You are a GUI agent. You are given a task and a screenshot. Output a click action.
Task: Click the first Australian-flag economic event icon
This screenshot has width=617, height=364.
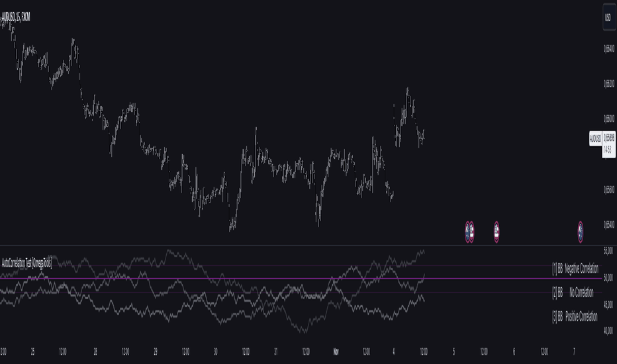[x=467, y=232]
